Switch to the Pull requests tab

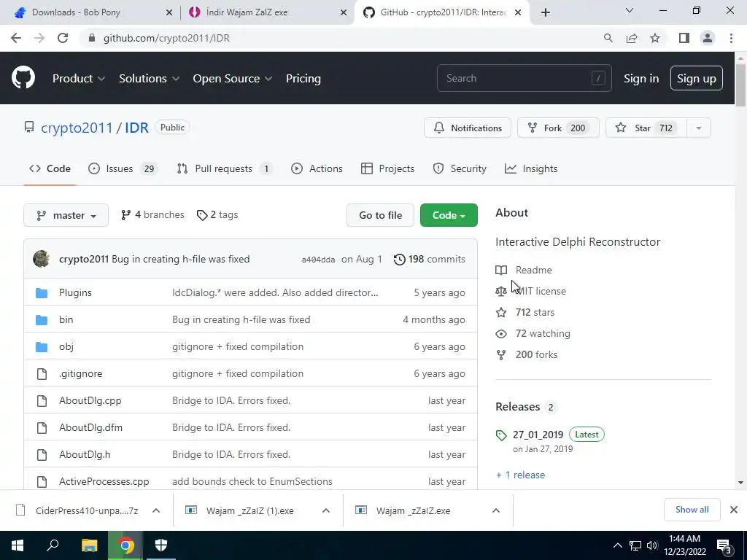223,168
